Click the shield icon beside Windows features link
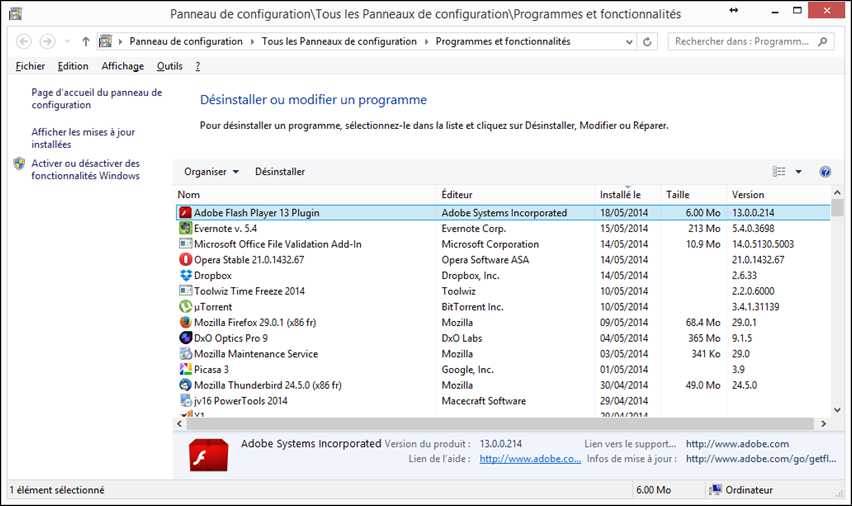This screenshot has width=852, height=506. (x=20, y=164)
